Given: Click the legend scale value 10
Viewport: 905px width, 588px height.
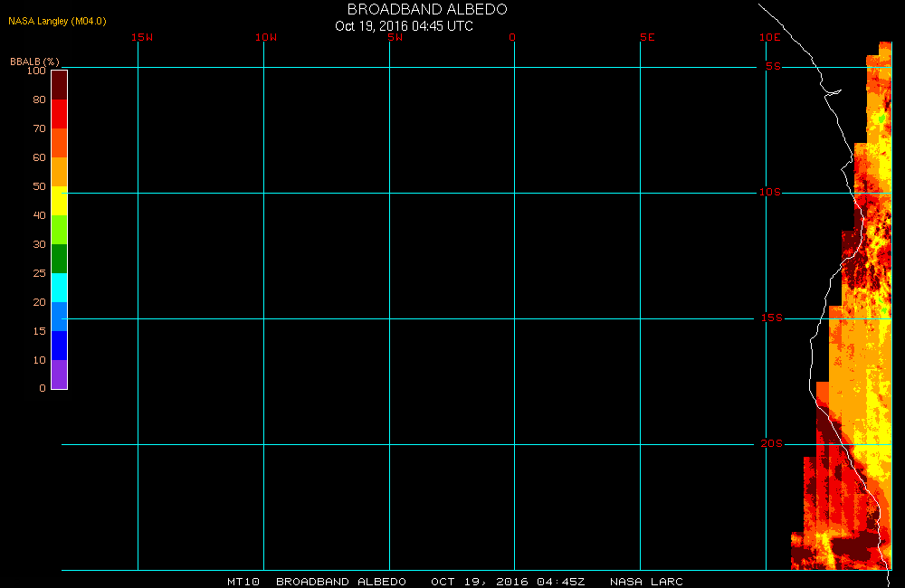Looking at the screenshot, I should 39,359.
